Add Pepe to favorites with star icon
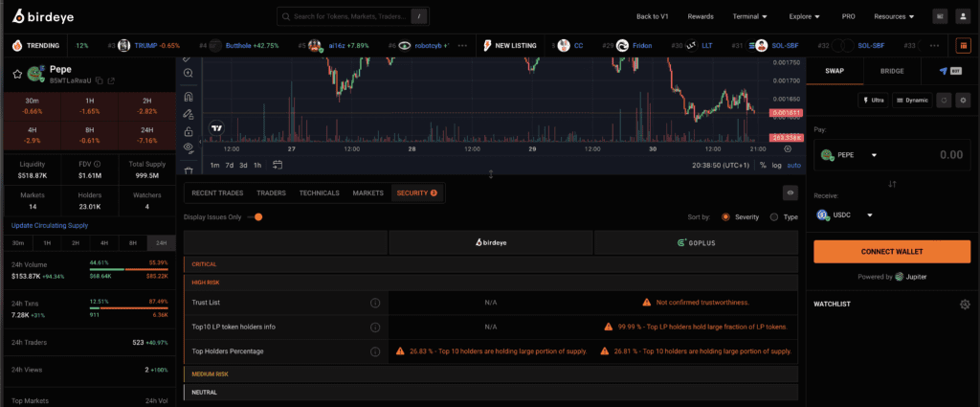 coord(17,74)
